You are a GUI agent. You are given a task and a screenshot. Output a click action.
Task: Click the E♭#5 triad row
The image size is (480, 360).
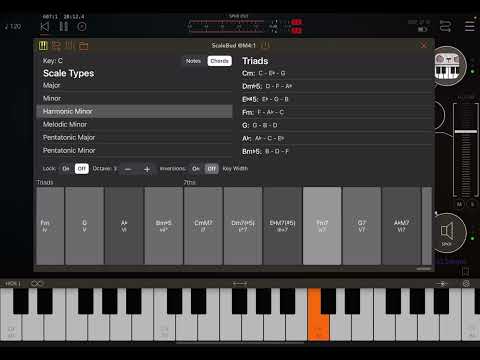[337, 99]
